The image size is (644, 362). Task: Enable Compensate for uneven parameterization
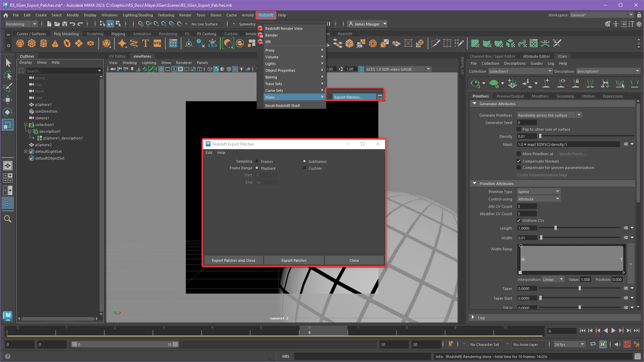click(519, 168)
